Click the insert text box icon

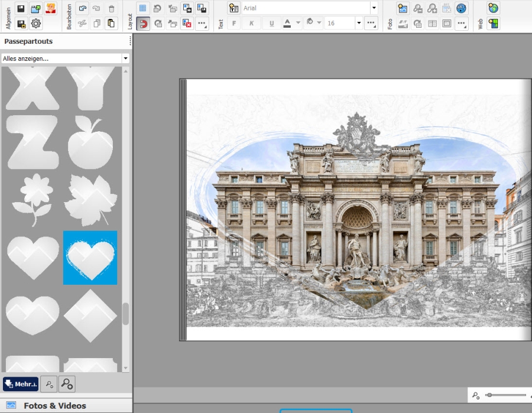click(233, 8)
